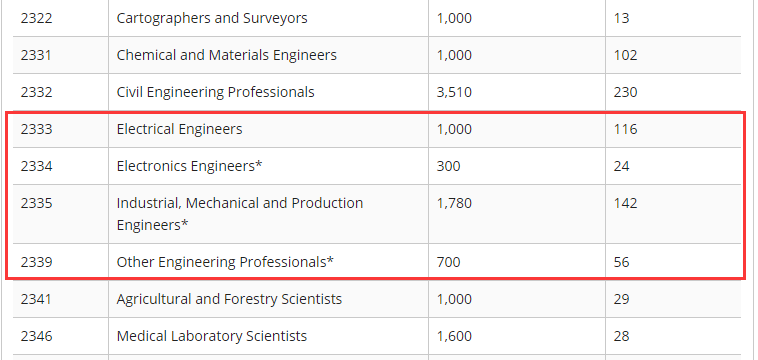Click the Electrical Engineers row name
The width and height of the screenshot is (758, 360).
(179, 129)
